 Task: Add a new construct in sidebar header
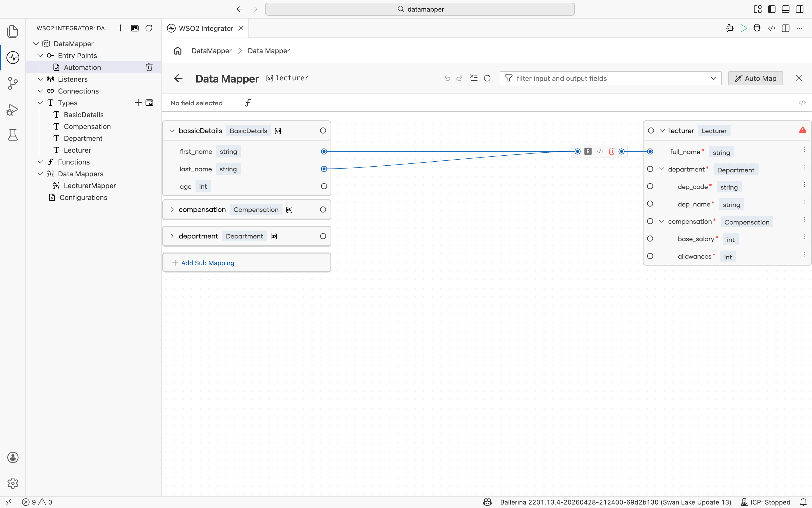pos(121,28)
